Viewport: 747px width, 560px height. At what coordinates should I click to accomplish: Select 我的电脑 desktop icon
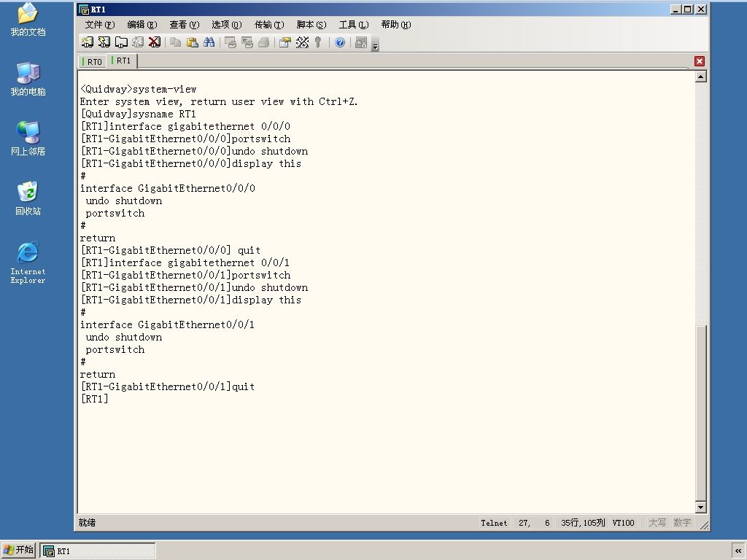pyautogui.click(x=28, y=79)
